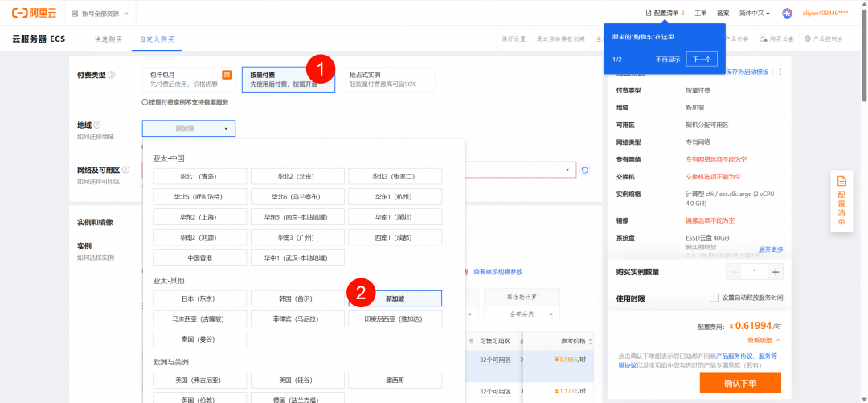Viewport: 868px width, 403px height.
Task: Click the 如何选择实例 help link
Action: click(96, 257)
